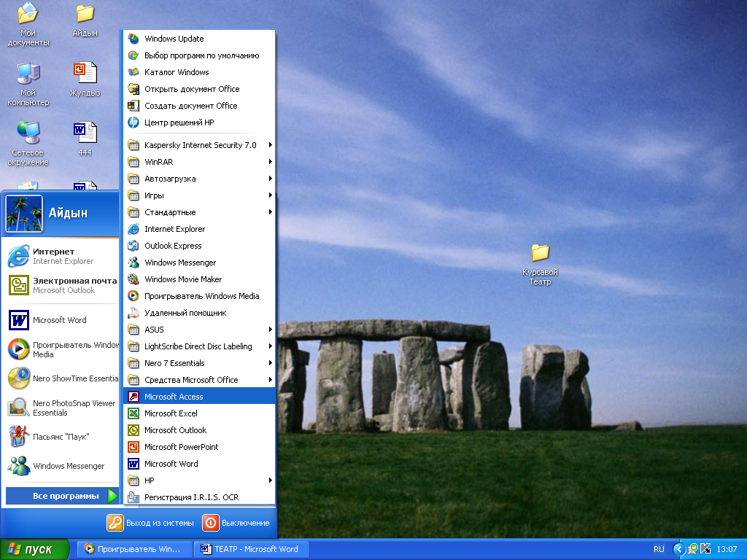The height and width of the screenshot is (560, 747).
Task: Start Microsoft Outlook from programs menu
Action: click(199, 430)
